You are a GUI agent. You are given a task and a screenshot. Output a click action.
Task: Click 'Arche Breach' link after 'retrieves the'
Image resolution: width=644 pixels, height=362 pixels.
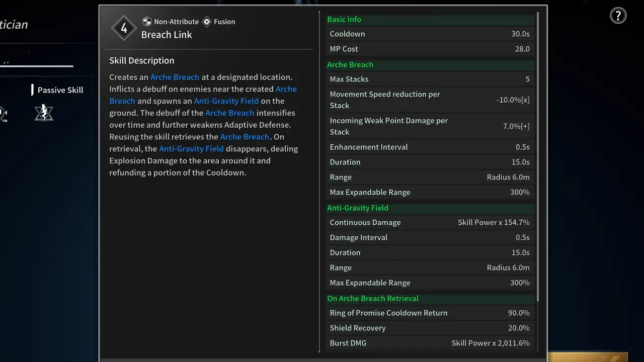[x=245, y=137]
